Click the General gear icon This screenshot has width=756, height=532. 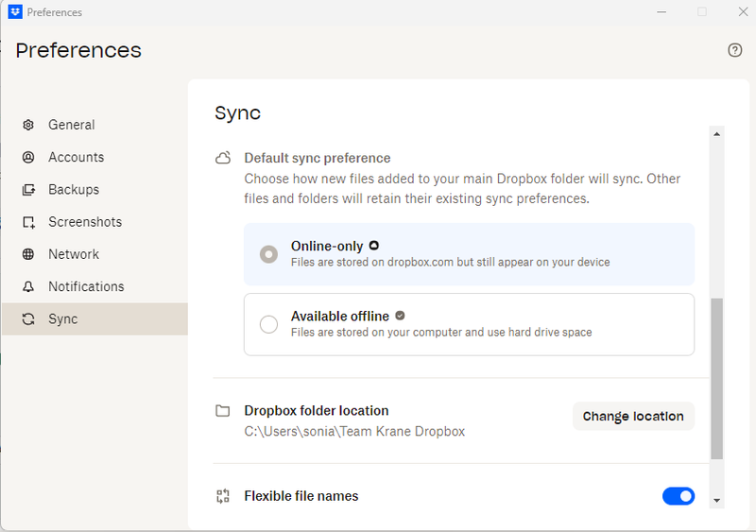pos(28,125)
